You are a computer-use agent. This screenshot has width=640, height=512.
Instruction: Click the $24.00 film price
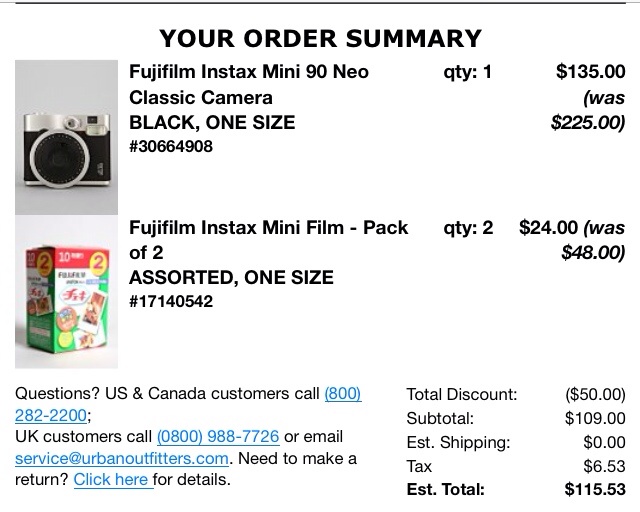tap(548, 228)
